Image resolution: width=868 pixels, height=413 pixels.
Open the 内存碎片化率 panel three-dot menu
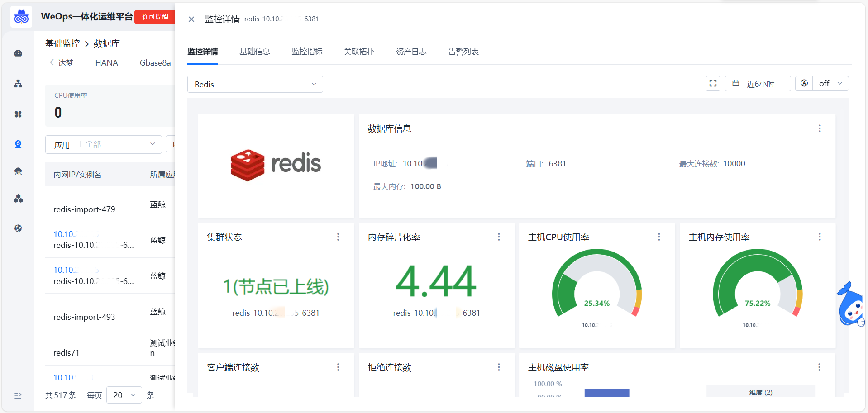click(499, 237)
